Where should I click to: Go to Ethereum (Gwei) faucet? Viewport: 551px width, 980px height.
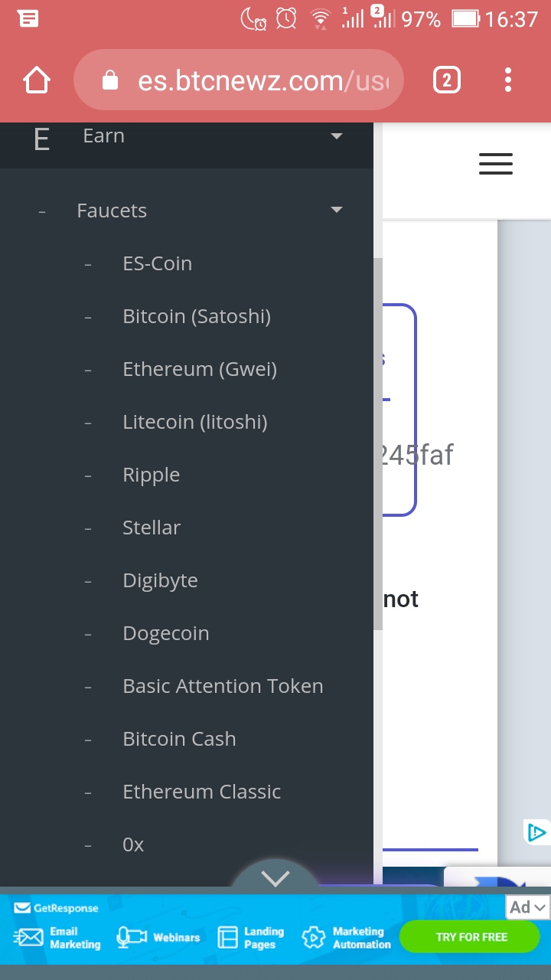click(200, 369)
